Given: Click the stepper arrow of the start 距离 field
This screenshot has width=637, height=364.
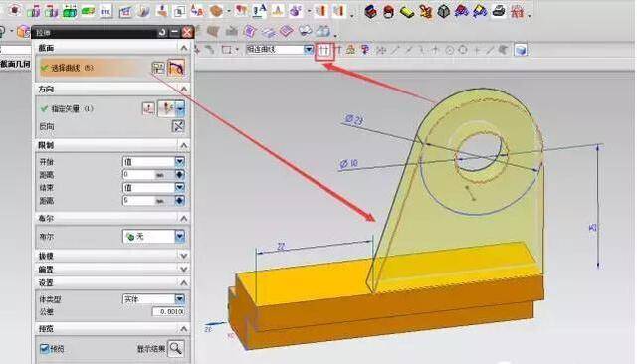Looking at the screenshot, I should tap(180, 174).
